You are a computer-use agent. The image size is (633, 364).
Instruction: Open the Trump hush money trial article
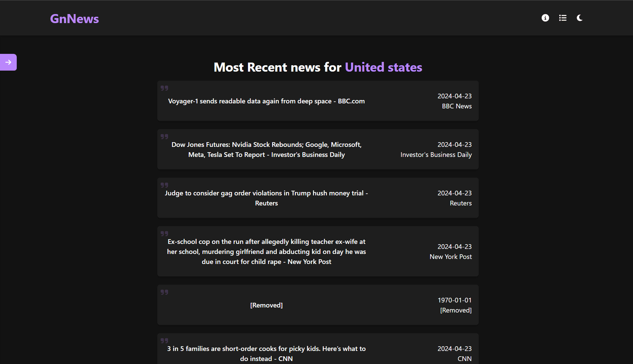click(x=266, y=198)
